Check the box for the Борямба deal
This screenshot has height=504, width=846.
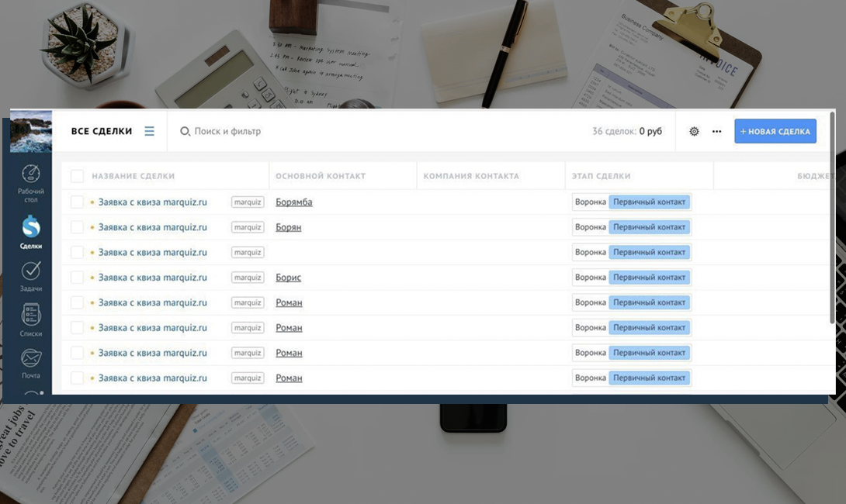(x=77, y=202)
